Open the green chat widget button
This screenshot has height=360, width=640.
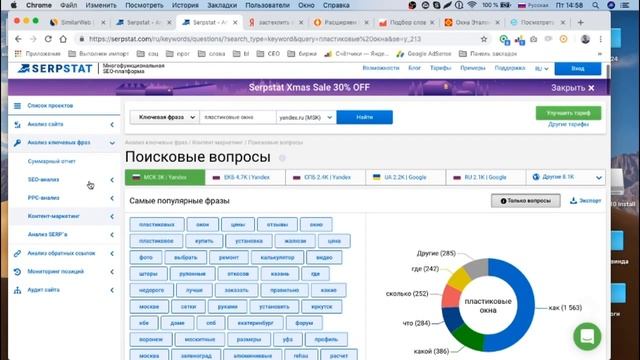[587, 337]
